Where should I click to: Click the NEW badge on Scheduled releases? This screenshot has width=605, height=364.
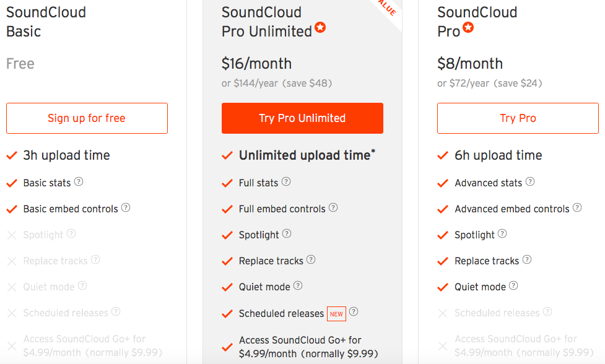(336, 314)
